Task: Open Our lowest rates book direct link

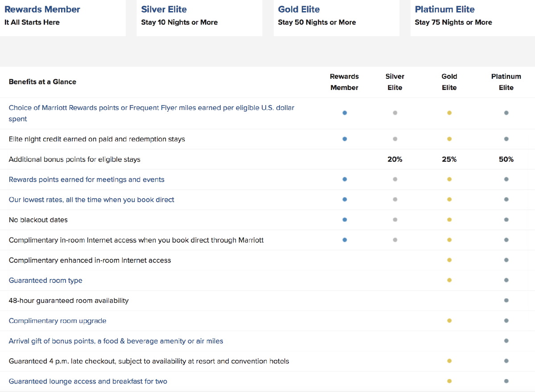Action: (91, 200)
